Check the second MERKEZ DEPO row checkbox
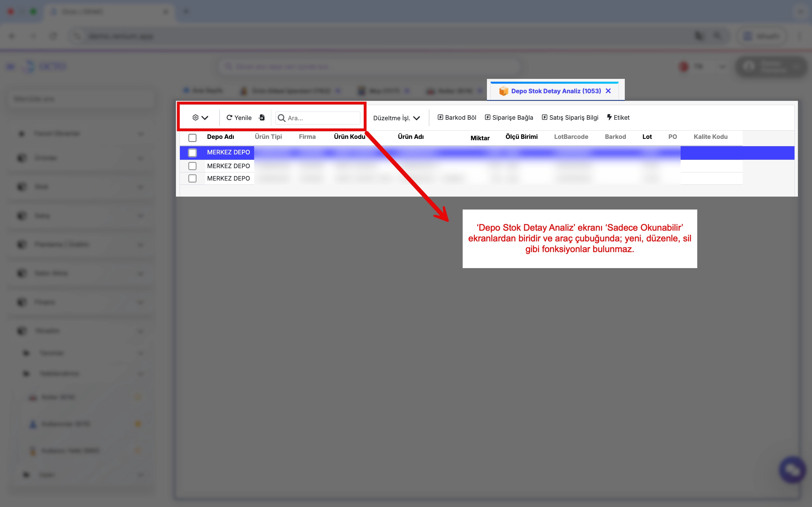This screenshot has height=507, width=812. click(192, 166)
